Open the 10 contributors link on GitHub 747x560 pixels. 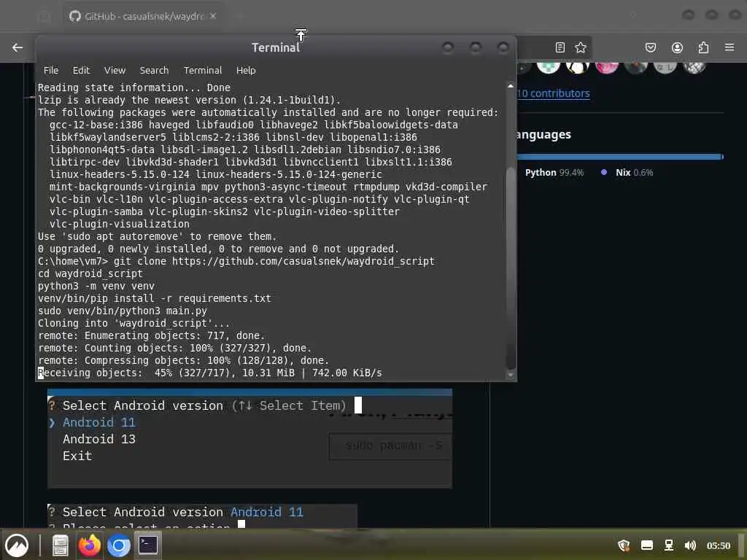(554, 93)
